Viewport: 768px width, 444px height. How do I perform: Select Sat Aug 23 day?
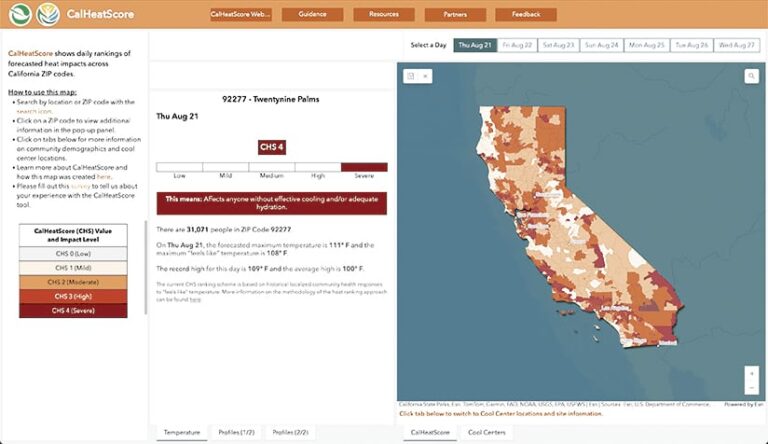558,45
